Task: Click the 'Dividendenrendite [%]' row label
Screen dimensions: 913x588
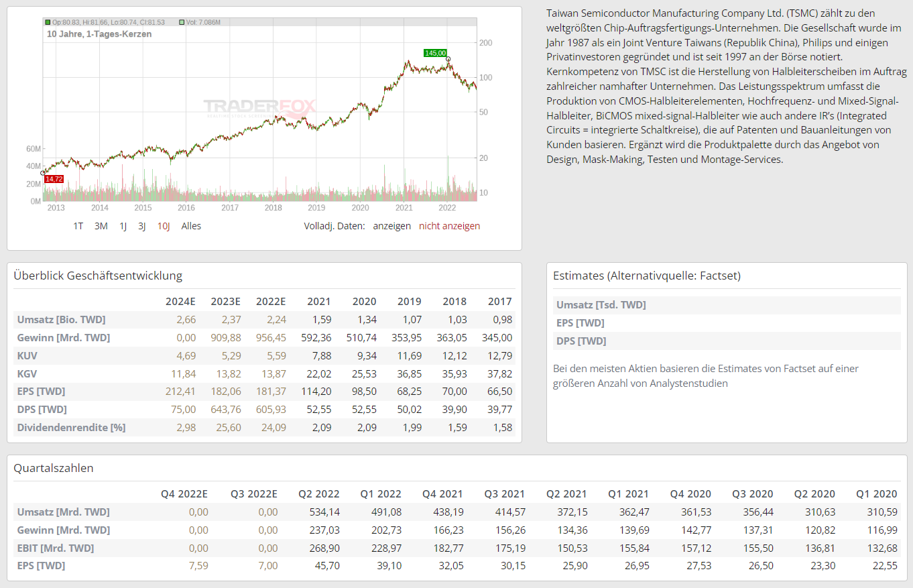Action: click(x=71, y=427)
